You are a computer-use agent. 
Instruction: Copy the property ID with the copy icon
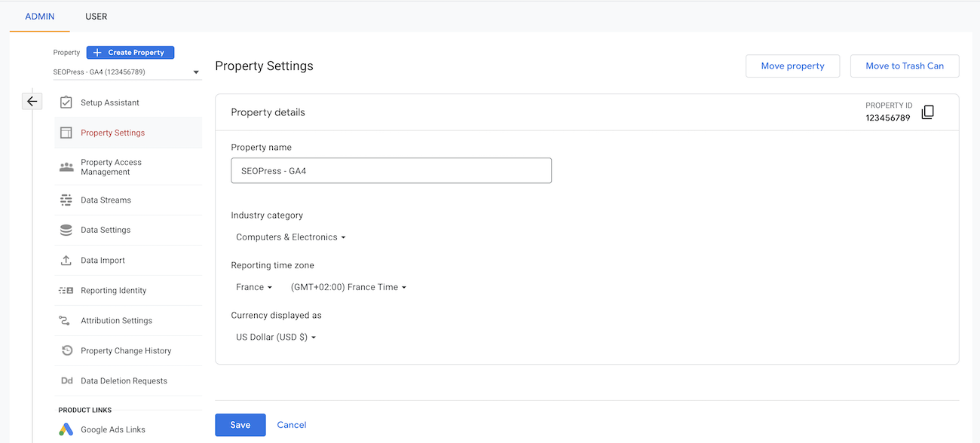[x=928, y=112]
